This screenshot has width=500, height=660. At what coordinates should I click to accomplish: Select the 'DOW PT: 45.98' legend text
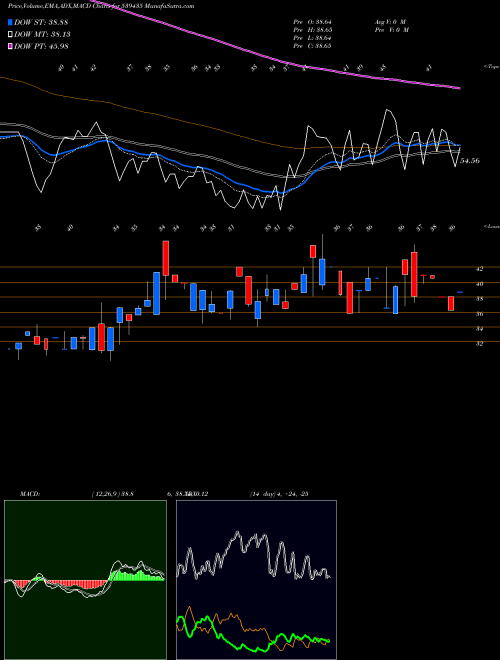tap(42, 46)
